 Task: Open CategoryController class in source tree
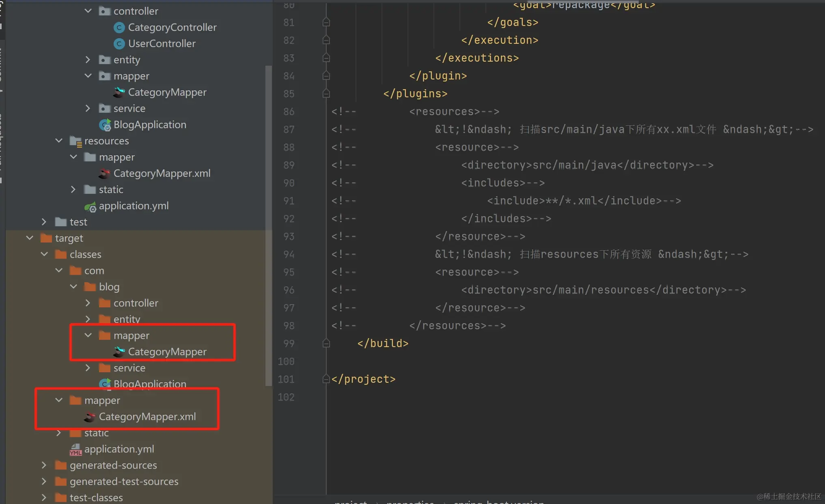coord(172,27)
